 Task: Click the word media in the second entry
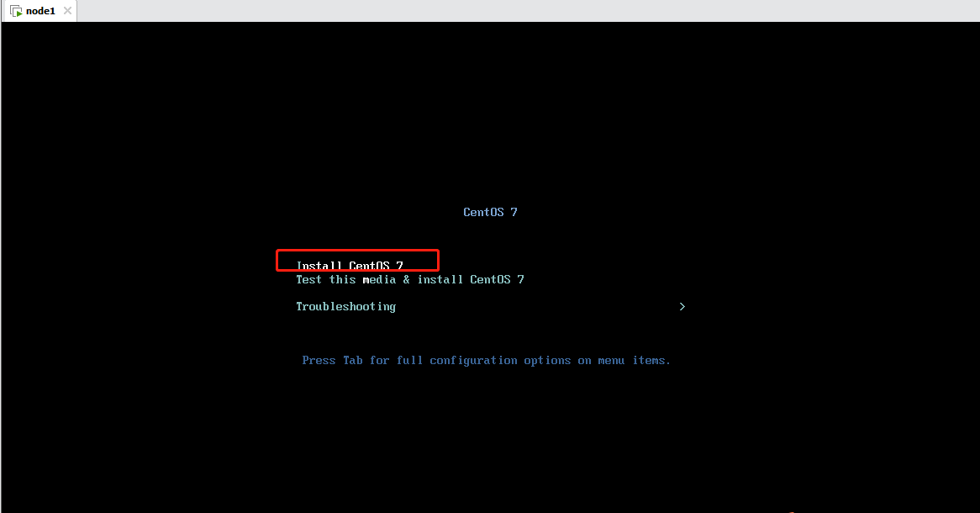(379, 280)
